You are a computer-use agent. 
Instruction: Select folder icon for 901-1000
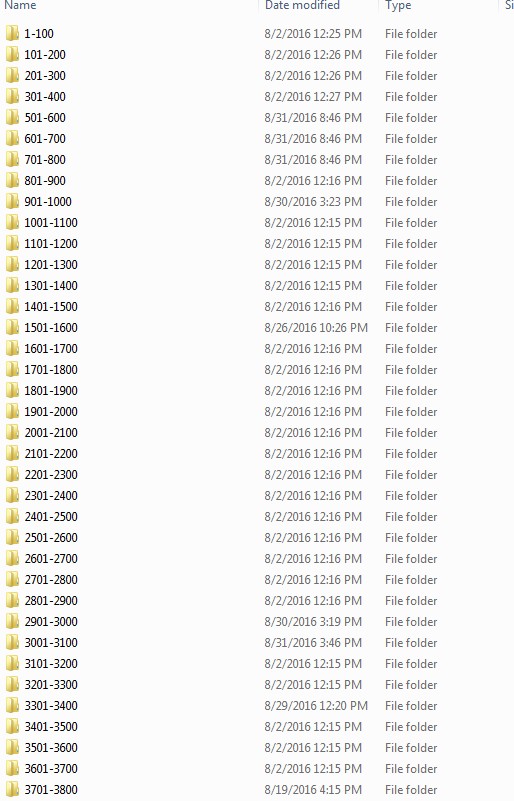12,202
